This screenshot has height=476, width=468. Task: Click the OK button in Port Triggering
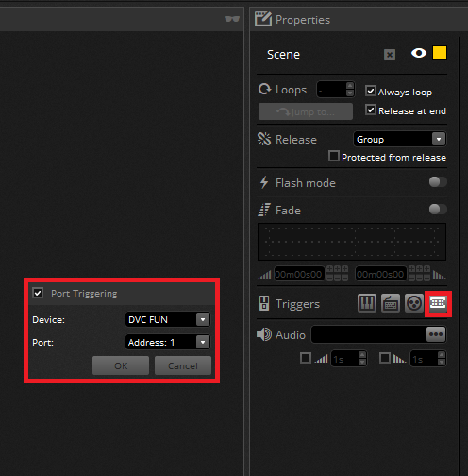(x=121, y=365)
